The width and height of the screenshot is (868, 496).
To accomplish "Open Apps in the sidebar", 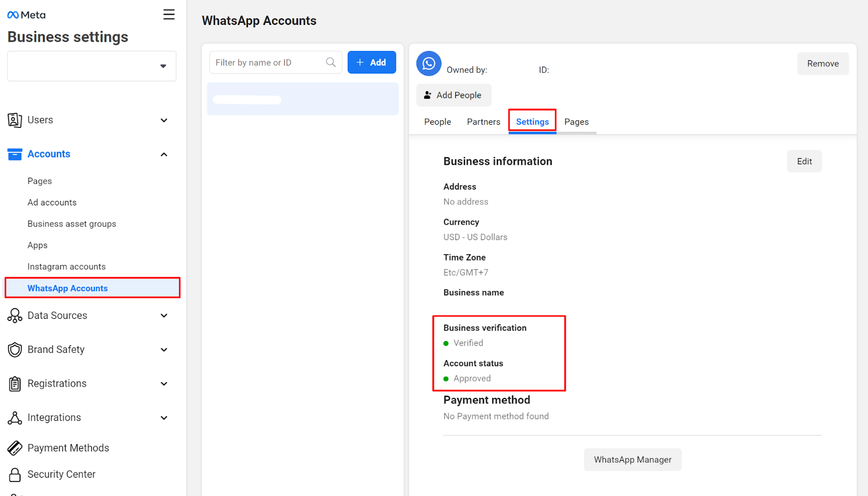I will click(37, 245).
